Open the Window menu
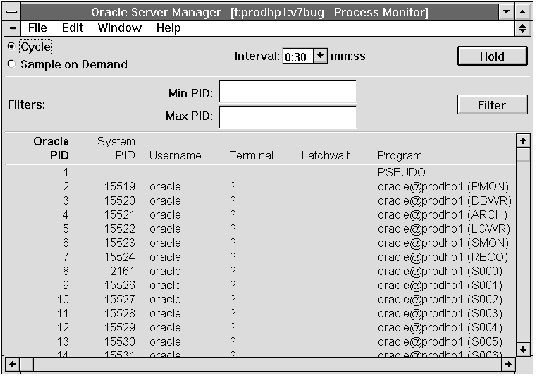536x378 pixels. point(120,28)
